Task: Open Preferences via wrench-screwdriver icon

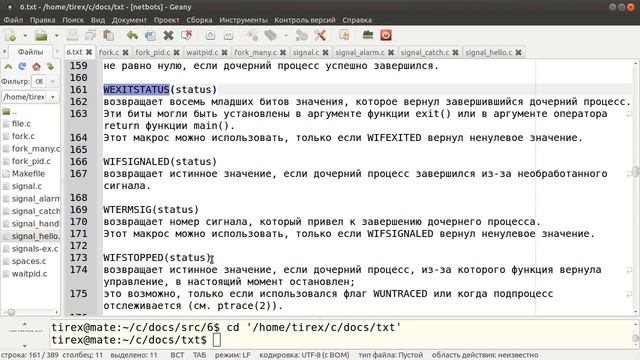Action: coord(320,36)
